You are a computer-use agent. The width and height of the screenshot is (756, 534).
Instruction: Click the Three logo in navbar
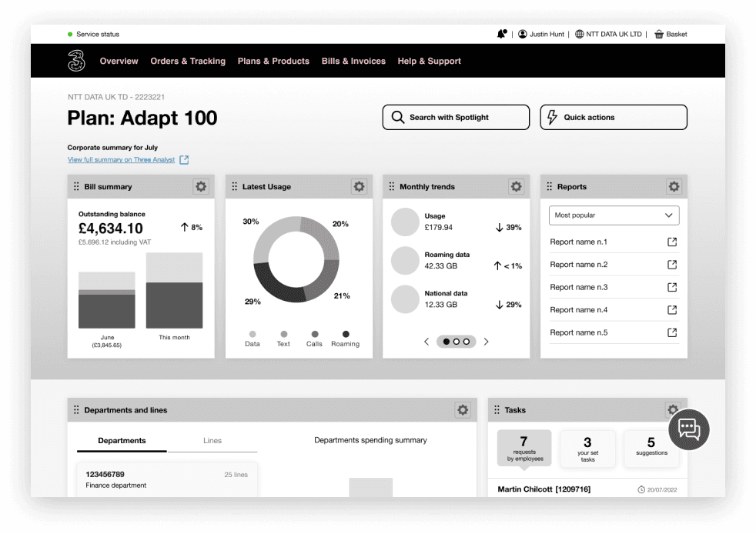click(76, 61)
